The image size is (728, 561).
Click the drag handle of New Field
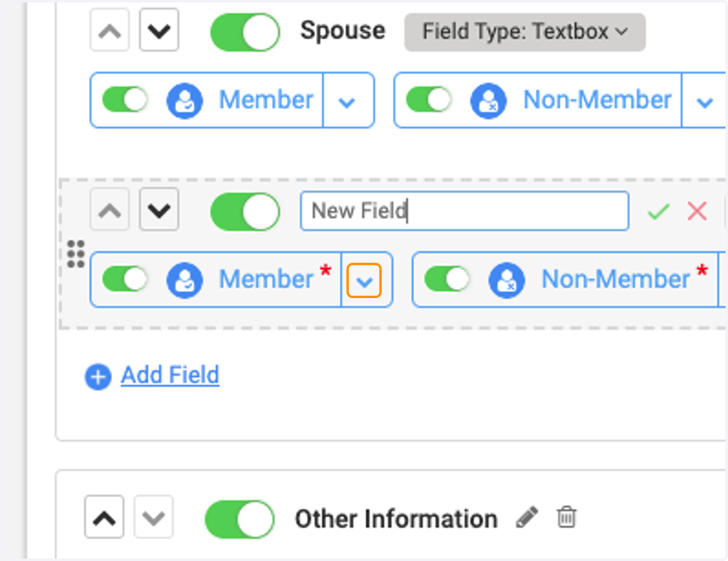75,254
